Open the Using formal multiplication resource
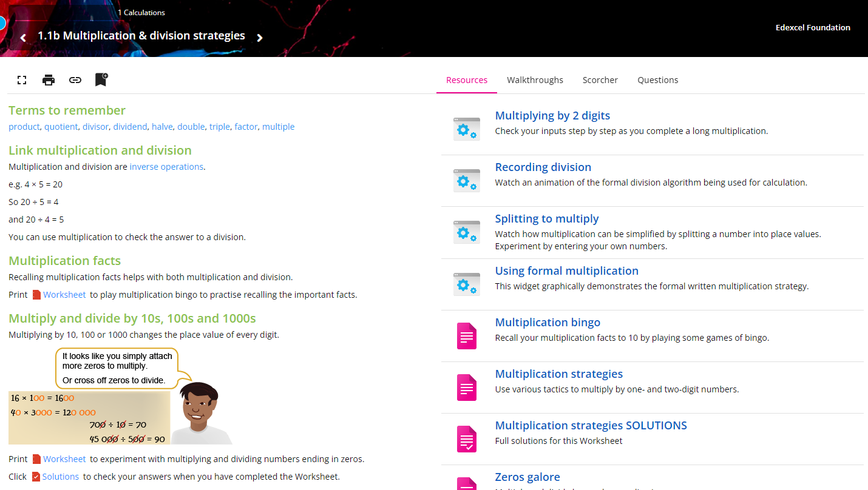868x490 pixels. [566, 271]
